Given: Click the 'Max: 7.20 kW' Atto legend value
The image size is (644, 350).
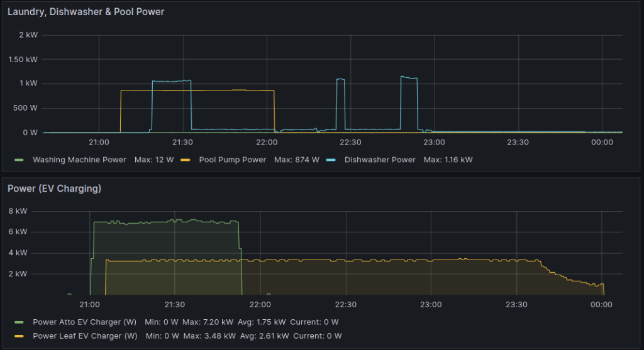Looking at the screenshot, I should point(208,322).
